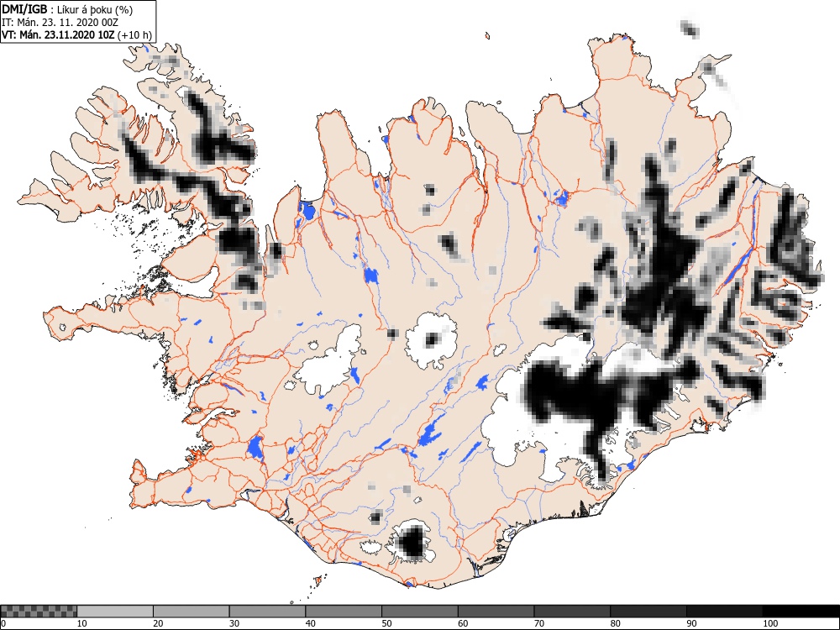Click the legend label '100'

click(769, 623)
